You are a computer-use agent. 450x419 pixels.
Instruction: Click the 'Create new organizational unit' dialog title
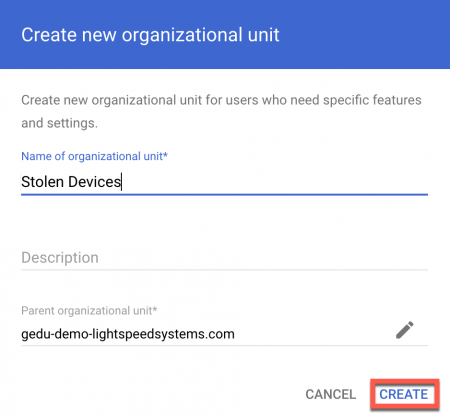pos(150,35)
